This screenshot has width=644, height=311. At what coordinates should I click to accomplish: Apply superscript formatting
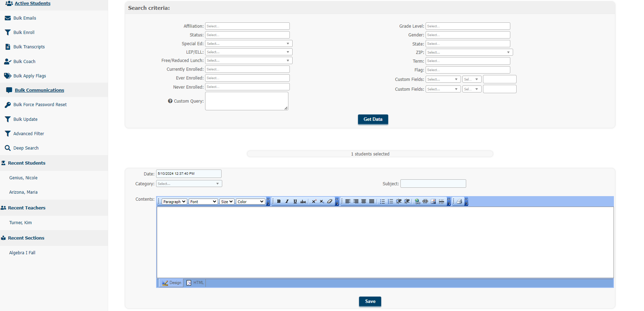coord(314,201)
